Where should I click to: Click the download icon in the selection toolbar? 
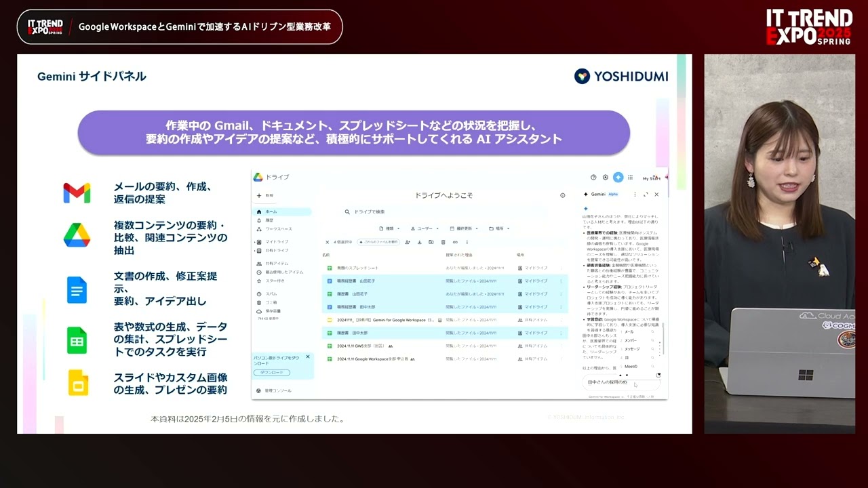420,242
